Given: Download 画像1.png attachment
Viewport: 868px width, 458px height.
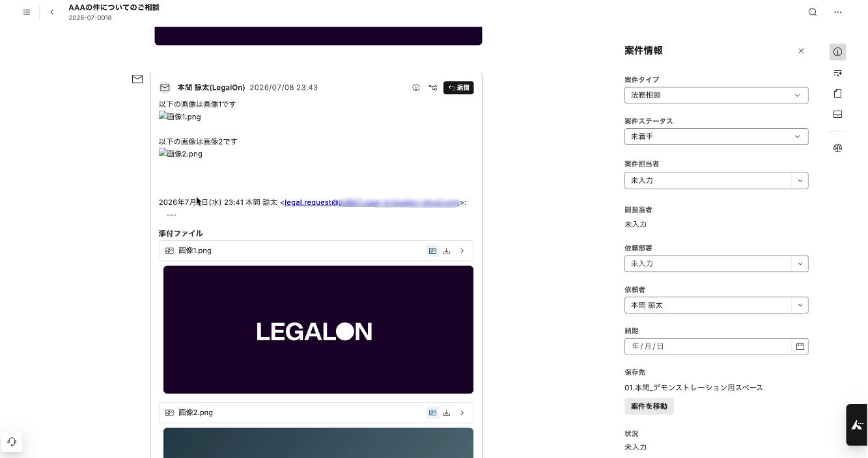Looking at the screenshot, I should (447, 250).
